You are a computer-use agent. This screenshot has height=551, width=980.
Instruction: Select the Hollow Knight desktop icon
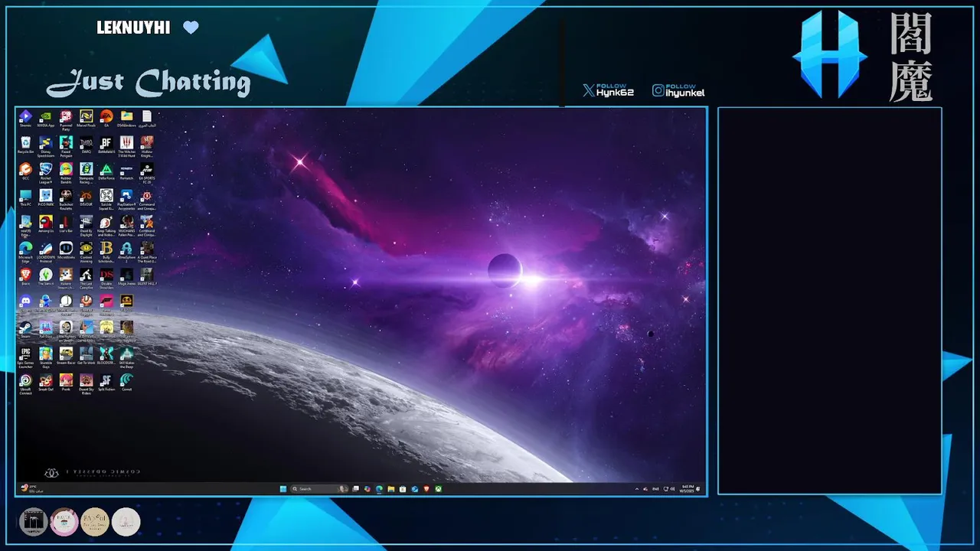point(147,147)
